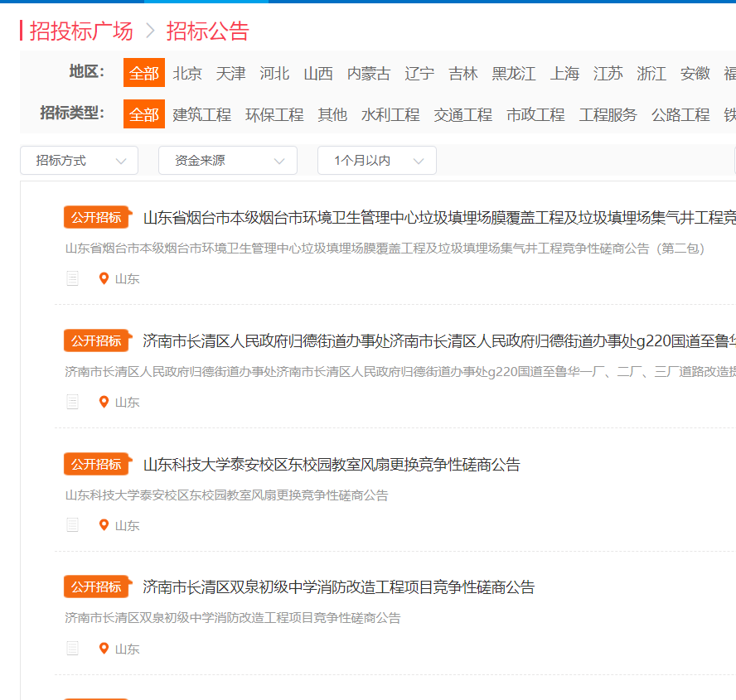Click the location pin on 山东科技大学 listing
Viewport: 736px width, 700px height.
[x=104, y=524]
